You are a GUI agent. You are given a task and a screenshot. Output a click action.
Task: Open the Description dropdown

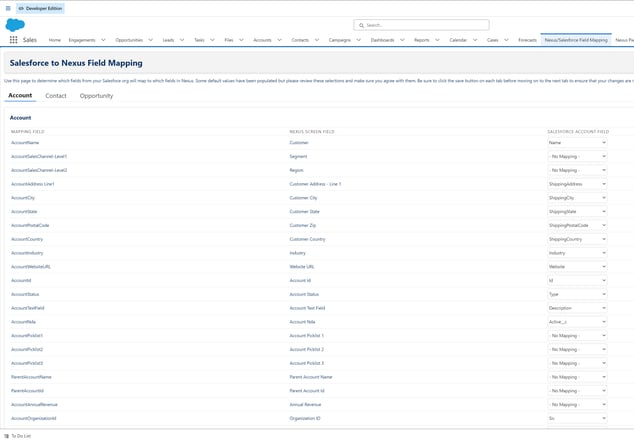(577, 308)
